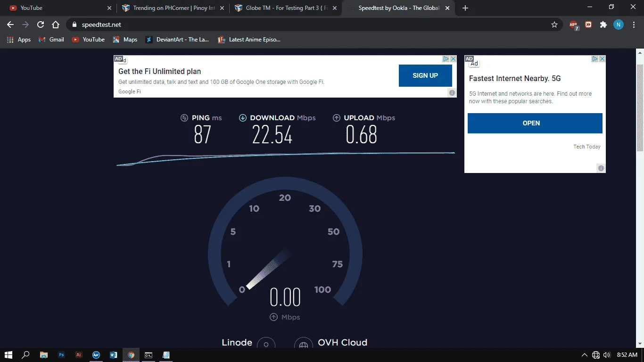This screenshot has width=644, height=362.
Task: Open the Gmail bookmark
Action: (51, 40)
